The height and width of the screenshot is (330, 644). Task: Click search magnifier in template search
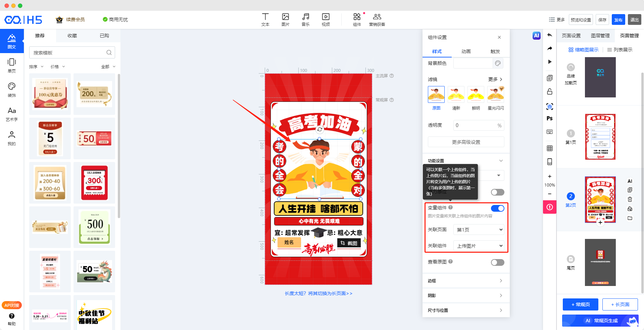coord(109,53)
